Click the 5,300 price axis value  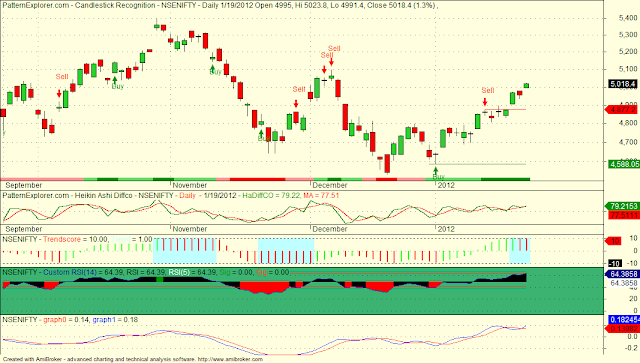pyautogui.click(x=628, y=35)
